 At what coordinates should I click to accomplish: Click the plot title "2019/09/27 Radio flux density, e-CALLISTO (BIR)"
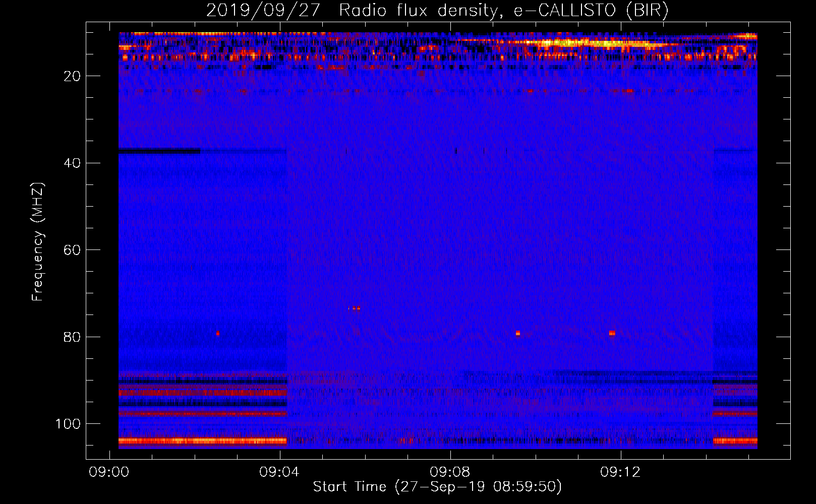tap(437, 10)
